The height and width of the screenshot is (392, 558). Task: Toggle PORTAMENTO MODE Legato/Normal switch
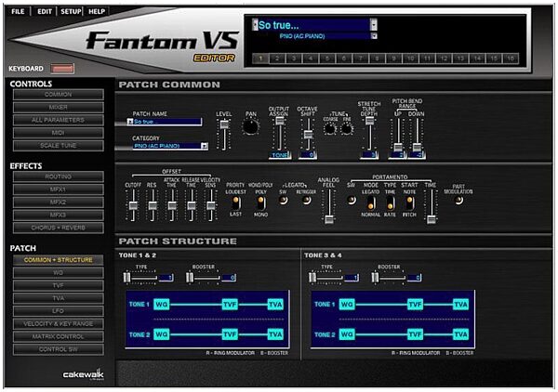point(370,203)
